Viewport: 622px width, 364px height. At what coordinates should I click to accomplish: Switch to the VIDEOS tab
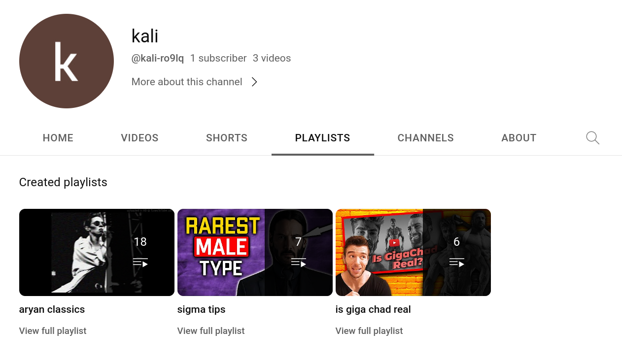pyautogui.click(x=140, y=138)
